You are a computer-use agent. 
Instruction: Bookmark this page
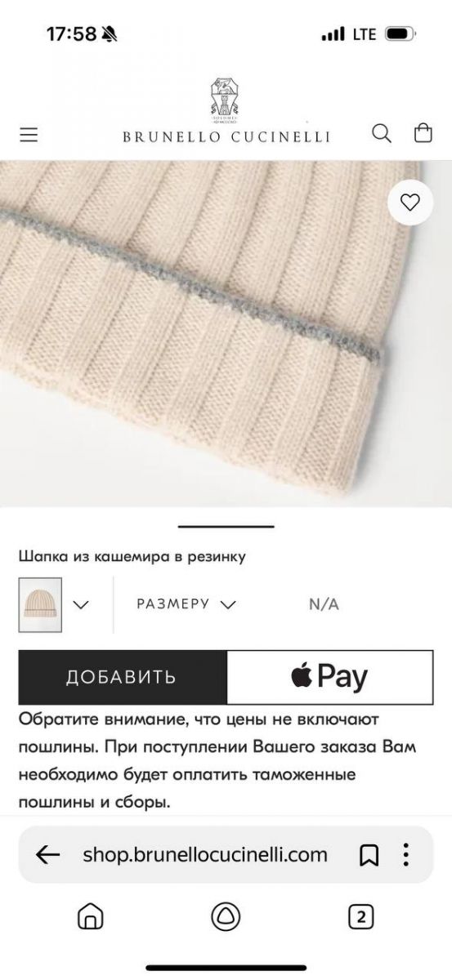pyautogui.click(x=369, y=855)
